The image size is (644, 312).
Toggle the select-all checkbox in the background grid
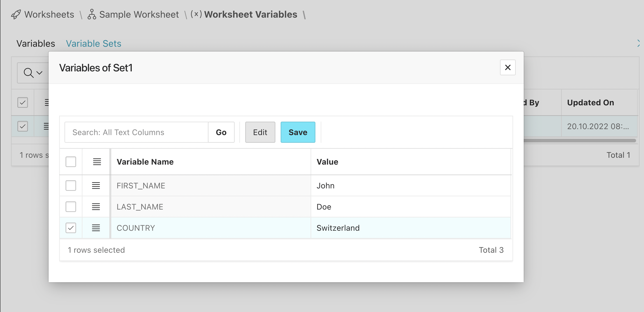coord(22,102)
